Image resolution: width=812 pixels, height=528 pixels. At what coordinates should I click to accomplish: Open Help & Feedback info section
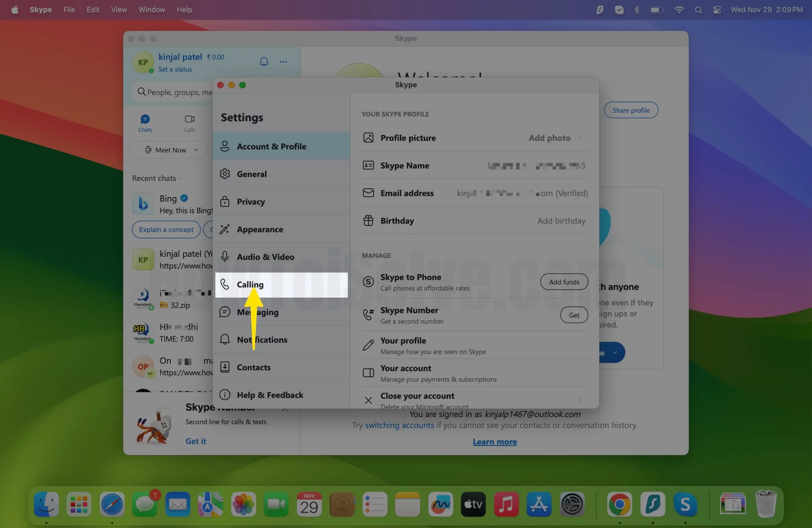(x=270, y=395)
